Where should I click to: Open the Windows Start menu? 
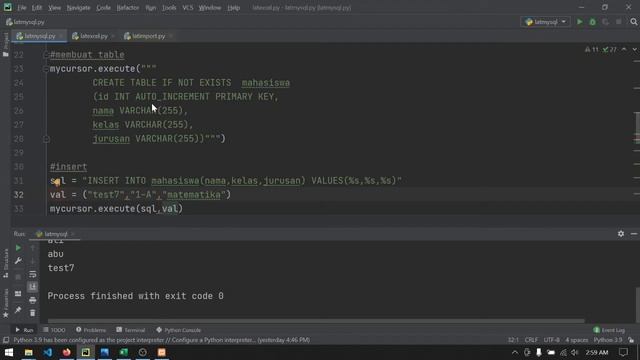[9, 352]
